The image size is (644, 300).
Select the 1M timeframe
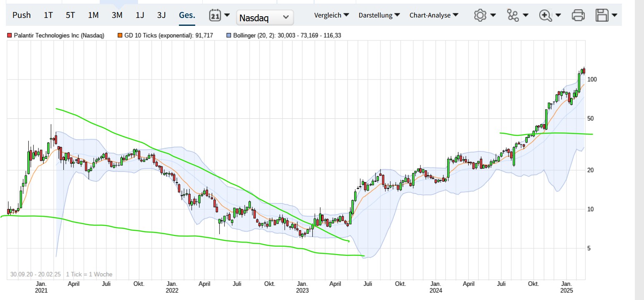[x=93, y=15]
